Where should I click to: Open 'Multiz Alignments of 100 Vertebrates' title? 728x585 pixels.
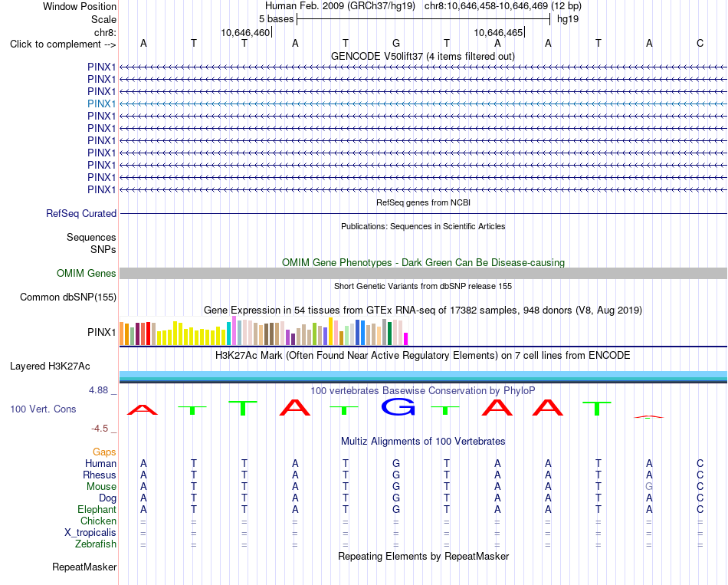pyautogui.click(x=423, y=442)
